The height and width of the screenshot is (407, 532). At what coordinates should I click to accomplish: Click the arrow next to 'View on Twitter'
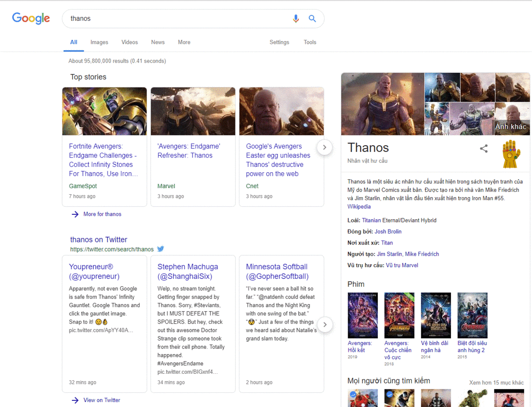(75, 400)
